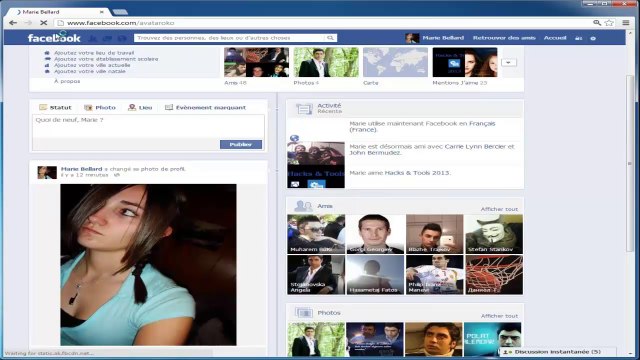Open the Polat Alemdar photo thumbnail

pos(493,339)
